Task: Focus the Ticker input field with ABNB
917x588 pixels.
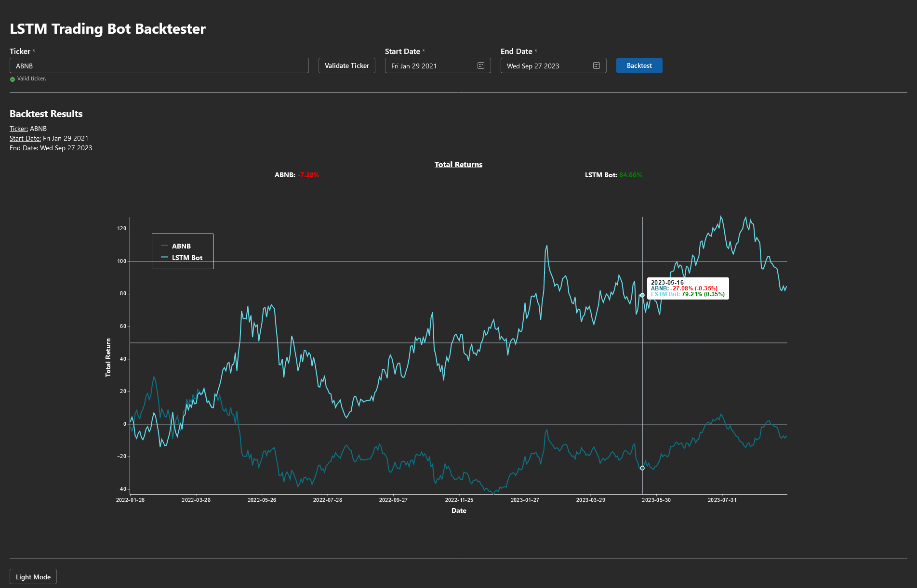Action: coord(159,65)
